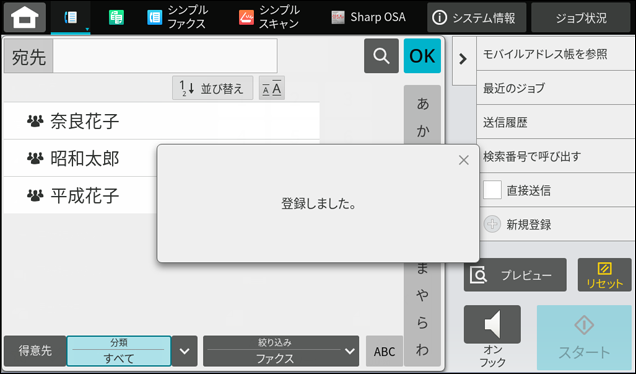This screenshot has height=374, width=636.
Task: Jump to the わ index
Action: pyautogui.click(x=422, y=350)
